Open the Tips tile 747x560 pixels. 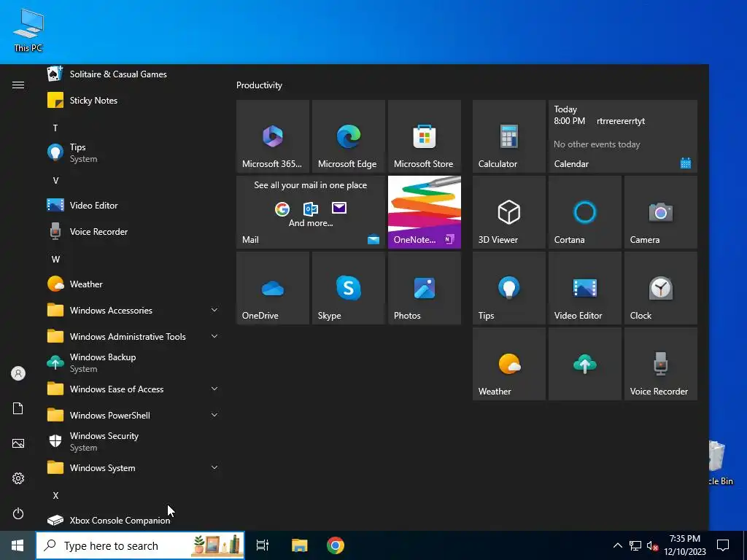(x=508, y=287)
